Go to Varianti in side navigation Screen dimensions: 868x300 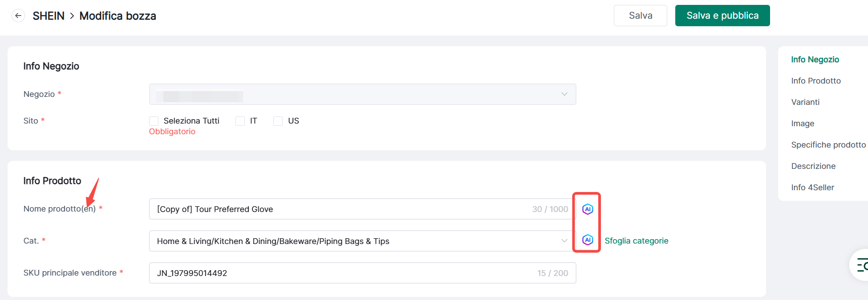pyautogui.click(x=805, y=102)
